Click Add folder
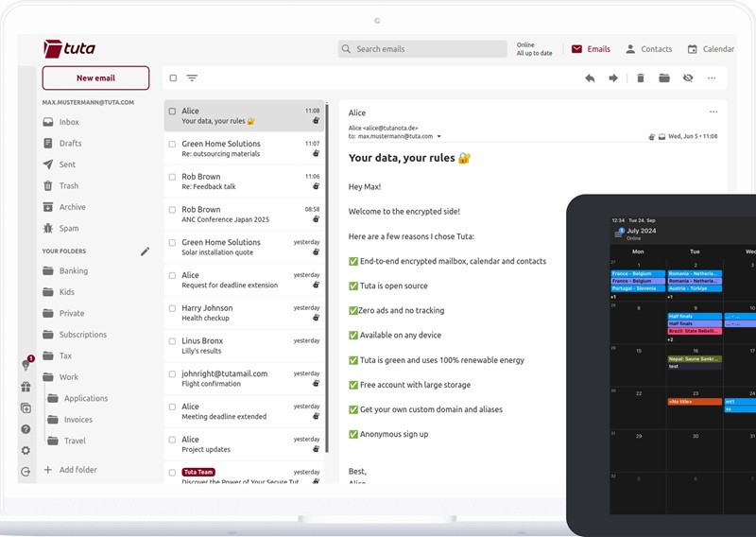Screen dimensions: 756x537 pos(70,470)
